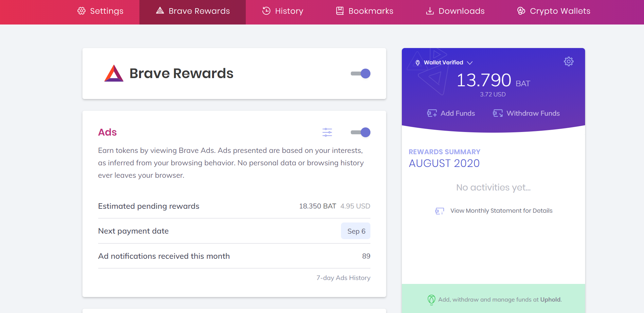Screen dimensions: 644x313
Task: Click Withdraw Funds button text
Action: [x=533, y=113]
